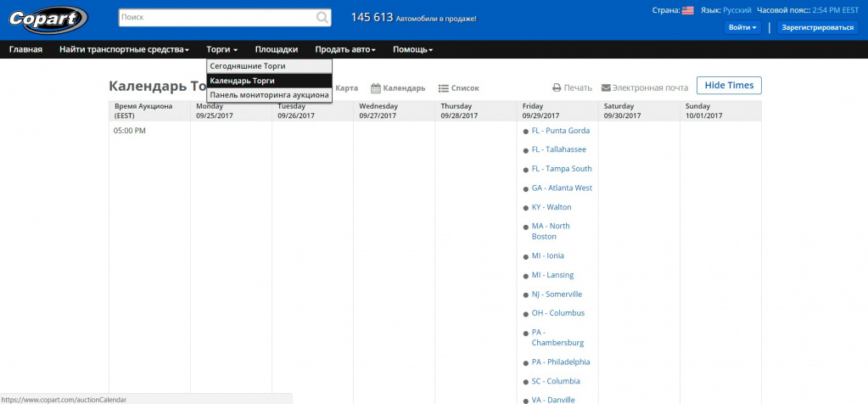This screenshot has width=868, height=404.
Task: Open GA - Atlanta West auction
Action: coord(562,188)
